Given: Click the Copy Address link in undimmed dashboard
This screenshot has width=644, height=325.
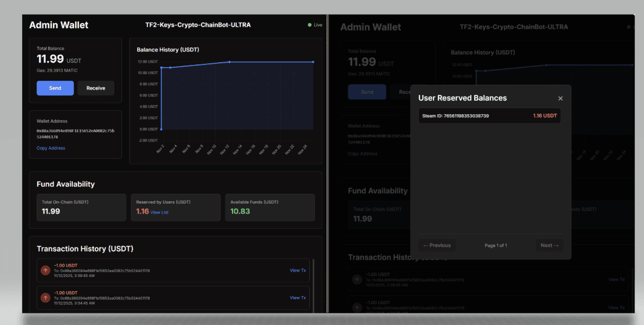Looking at the screenshot, I should (x=51, y=148).
